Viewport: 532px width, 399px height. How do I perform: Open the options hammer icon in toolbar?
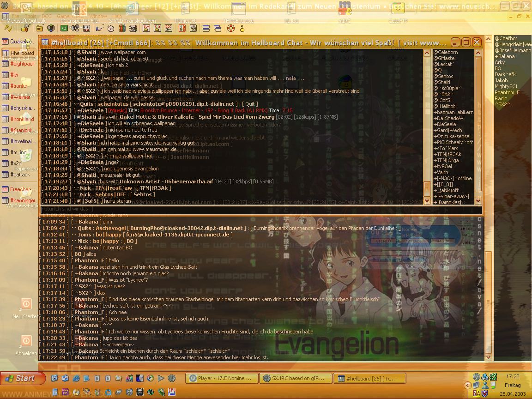click(25, 29)
